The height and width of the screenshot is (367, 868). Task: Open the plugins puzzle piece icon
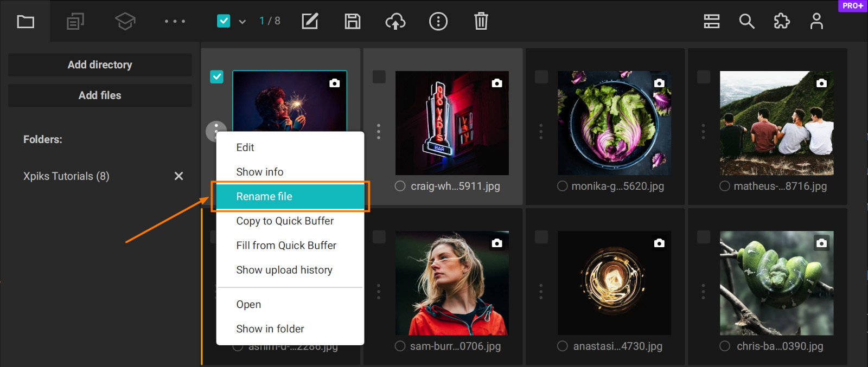click(x=781, y=22)
